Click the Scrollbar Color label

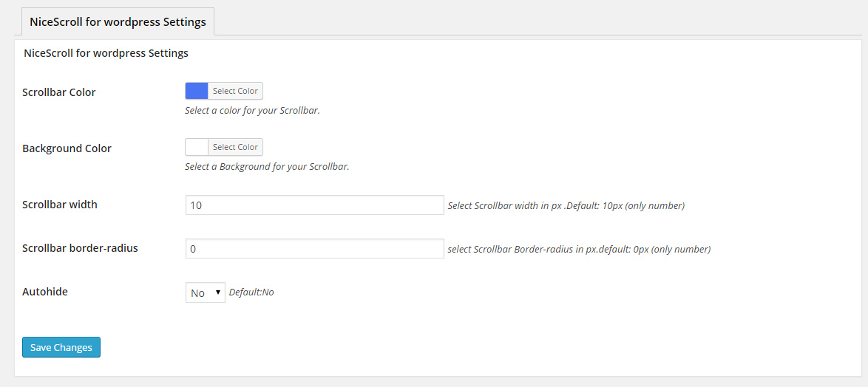[x=58, y=92]
